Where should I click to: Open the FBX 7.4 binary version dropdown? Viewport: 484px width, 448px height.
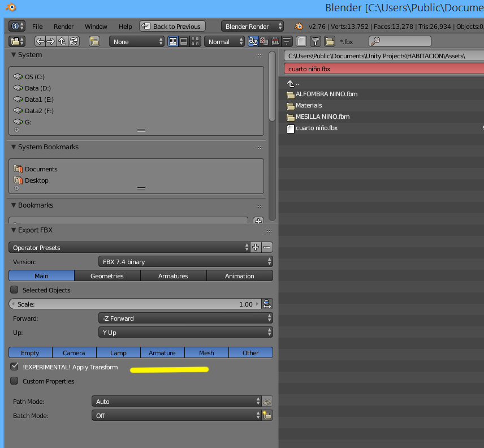185,261
